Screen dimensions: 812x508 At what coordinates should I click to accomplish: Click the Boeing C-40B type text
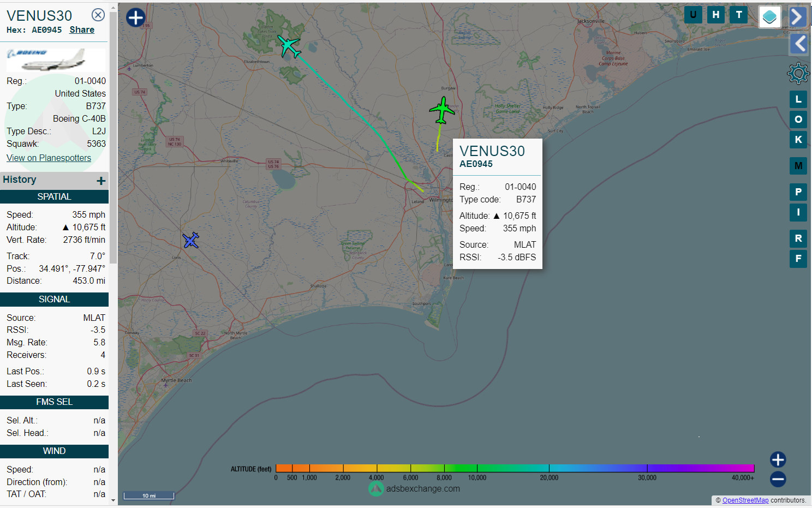[79, 119]
